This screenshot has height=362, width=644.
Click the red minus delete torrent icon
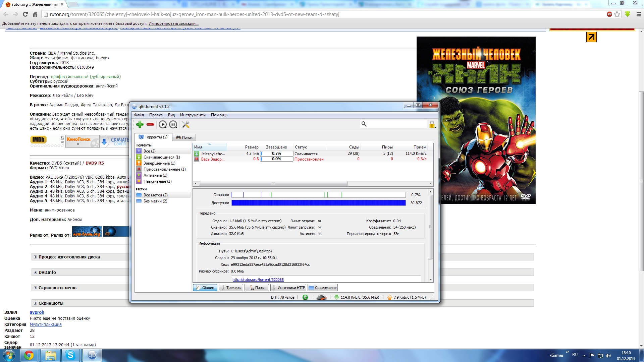point(150,125)
